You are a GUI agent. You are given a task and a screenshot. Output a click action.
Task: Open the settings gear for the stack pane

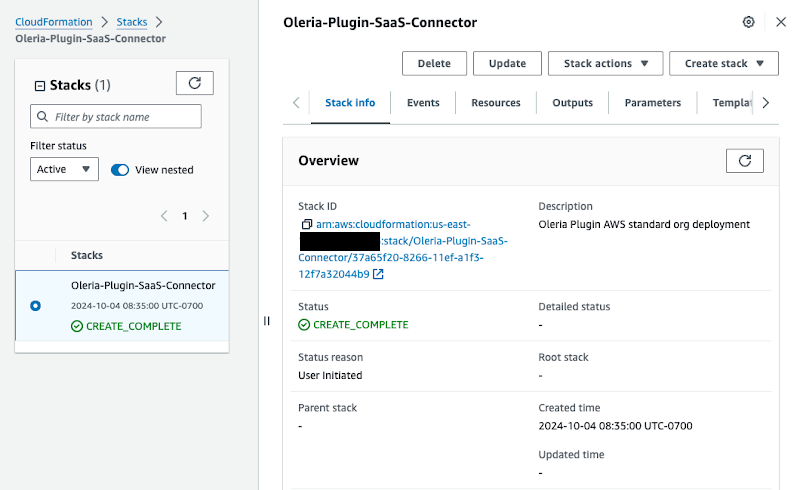pyautogui.click(x=748, y=22)
